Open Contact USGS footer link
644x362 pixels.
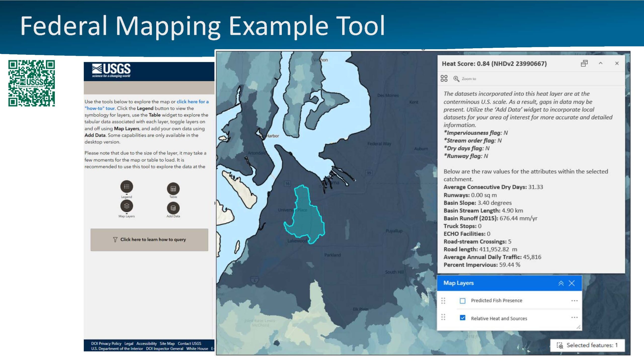tap(189, 343)
